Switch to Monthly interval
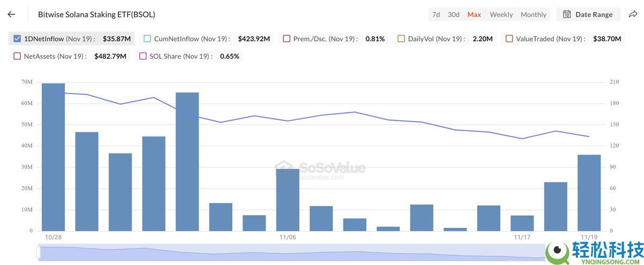644x265 pixels. tap(533, 15)
